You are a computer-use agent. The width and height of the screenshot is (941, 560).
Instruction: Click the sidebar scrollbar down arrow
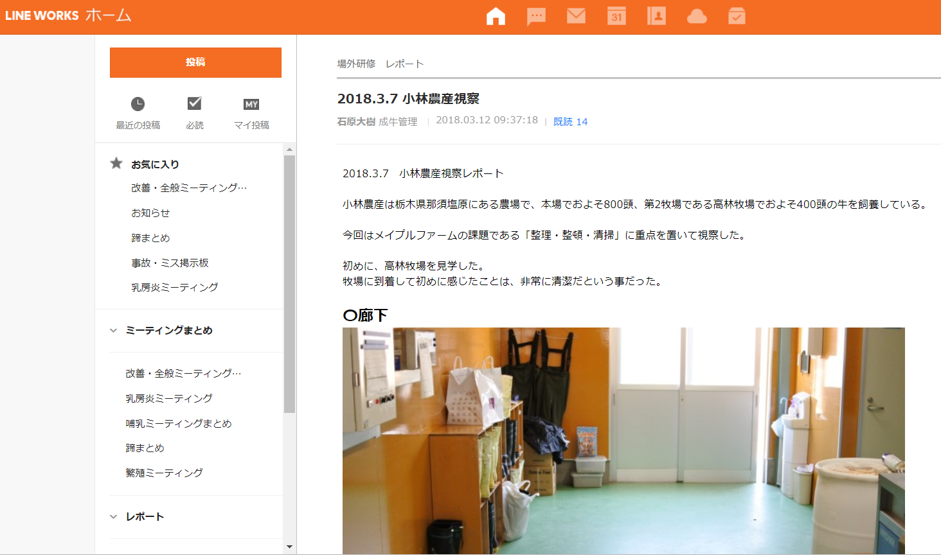pyautogui.click(x=289, y=547)
